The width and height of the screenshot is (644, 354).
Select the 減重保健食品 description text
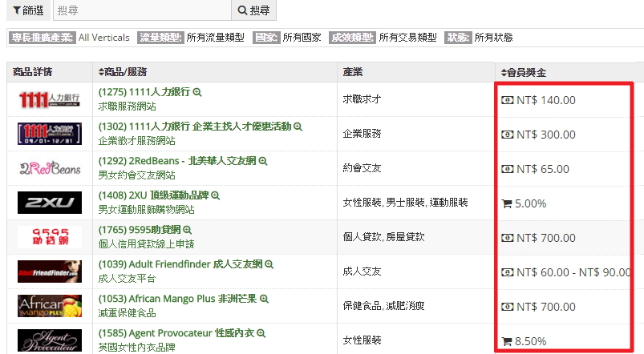tap(127, 313)
